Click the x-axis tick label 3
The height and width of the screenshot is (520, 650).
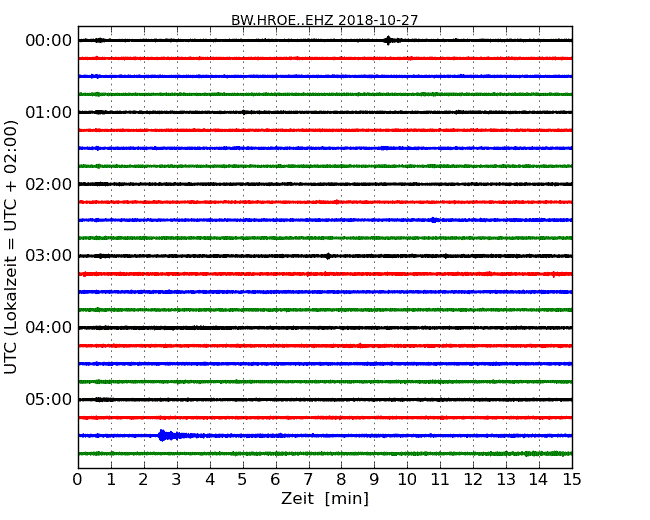177,479
